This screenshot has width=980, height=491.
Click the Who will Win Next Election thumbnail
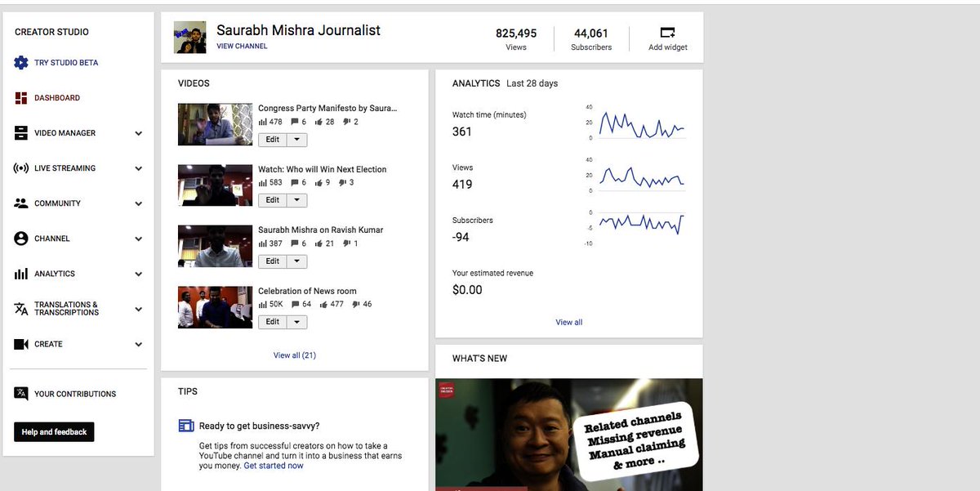(x=216, y=185)
